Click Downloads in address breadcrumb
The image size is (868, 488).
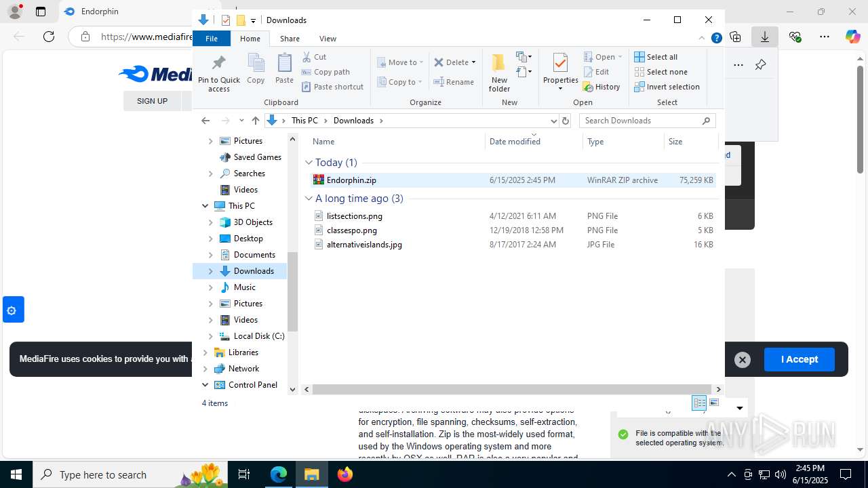[x=353, y=121]
